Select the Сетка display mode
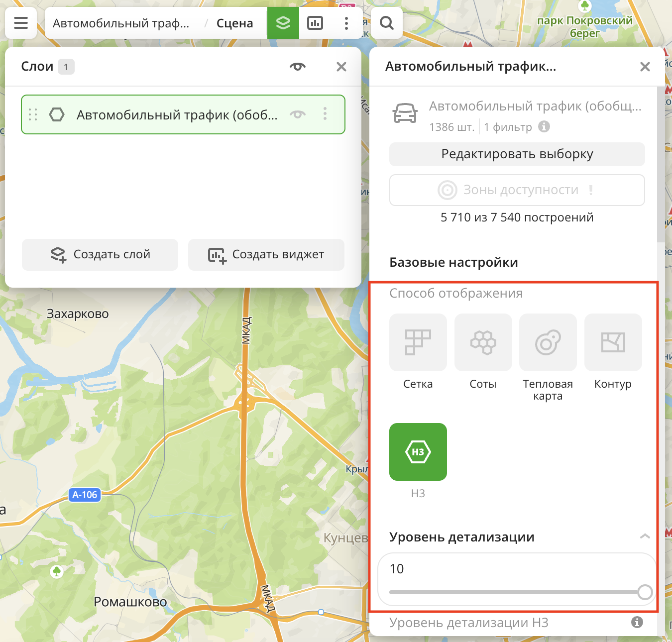Viewport: 672px width, 642px height. coord(418,342)
